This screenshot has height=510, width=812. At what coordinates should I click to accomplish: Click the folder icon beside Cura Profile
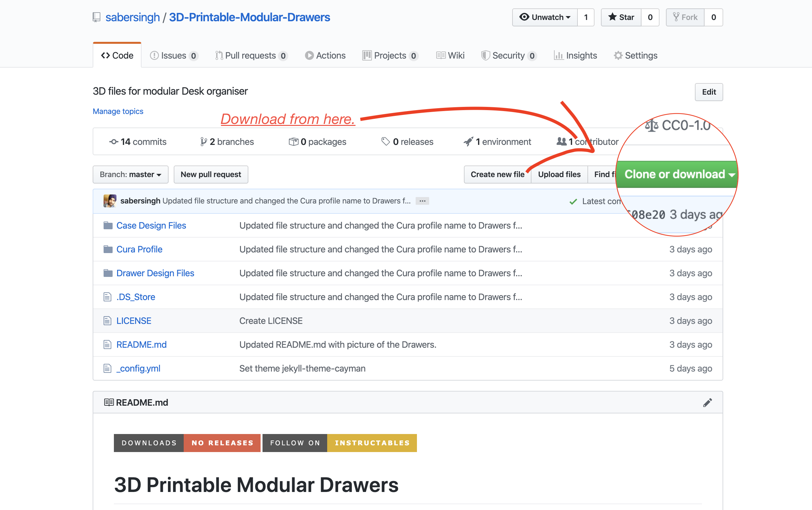(108, 249)
